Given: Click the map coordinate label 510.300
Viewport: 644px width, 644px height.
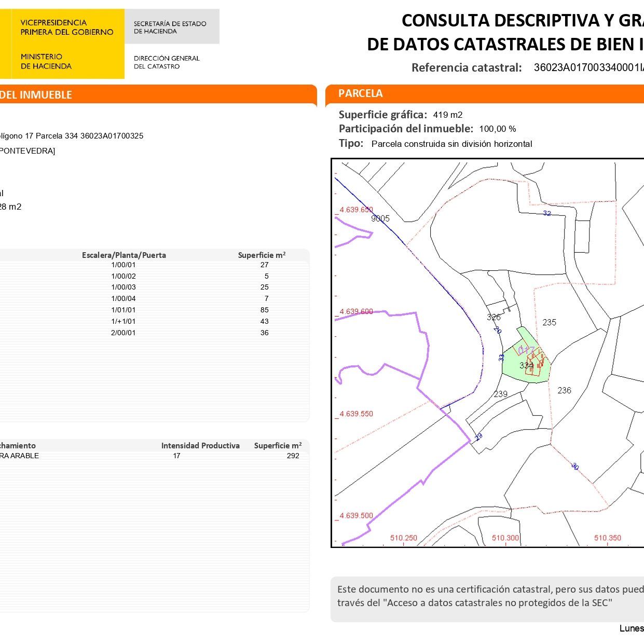Looking at the screenshot, I should click(x=505, y=538).
